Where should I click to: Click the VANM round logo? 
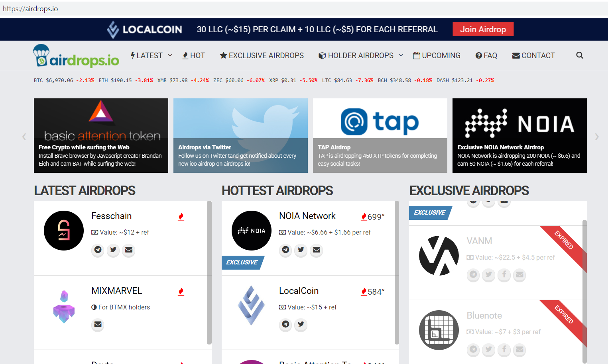click(439, 255)
